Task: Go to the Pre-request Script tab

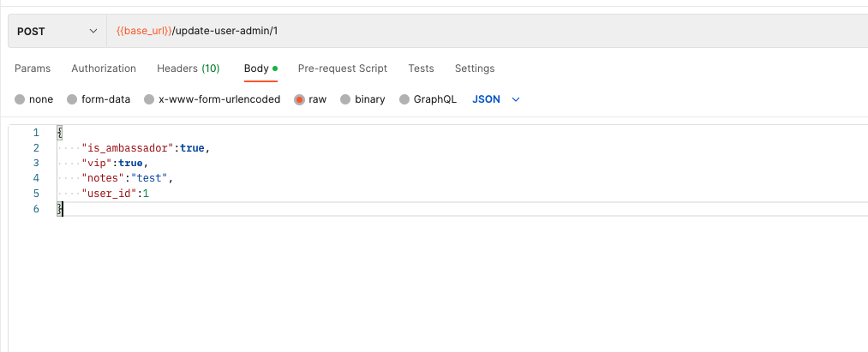Action: tap(342, 69)
